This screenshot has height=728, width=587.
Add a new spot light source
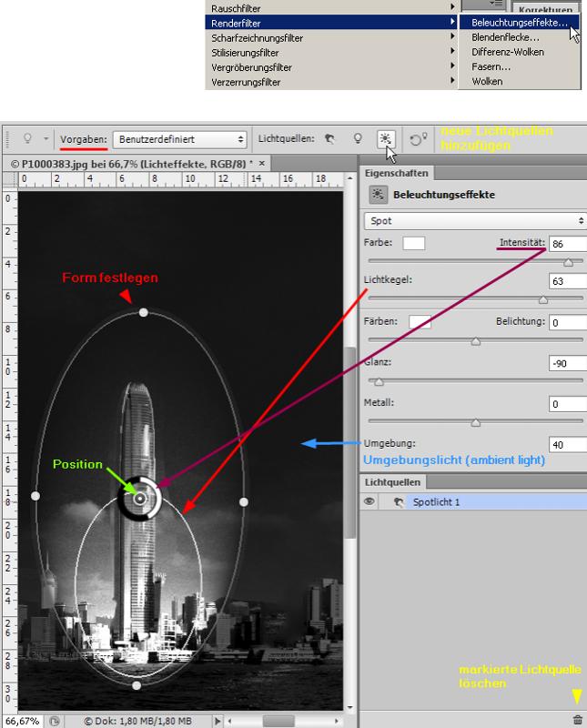(329, 140)
